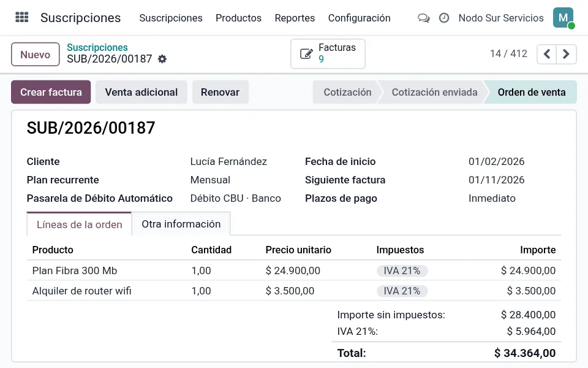Click Crear factura button
The height and width of the screenshot is (368, 588).
coord(51,92)
